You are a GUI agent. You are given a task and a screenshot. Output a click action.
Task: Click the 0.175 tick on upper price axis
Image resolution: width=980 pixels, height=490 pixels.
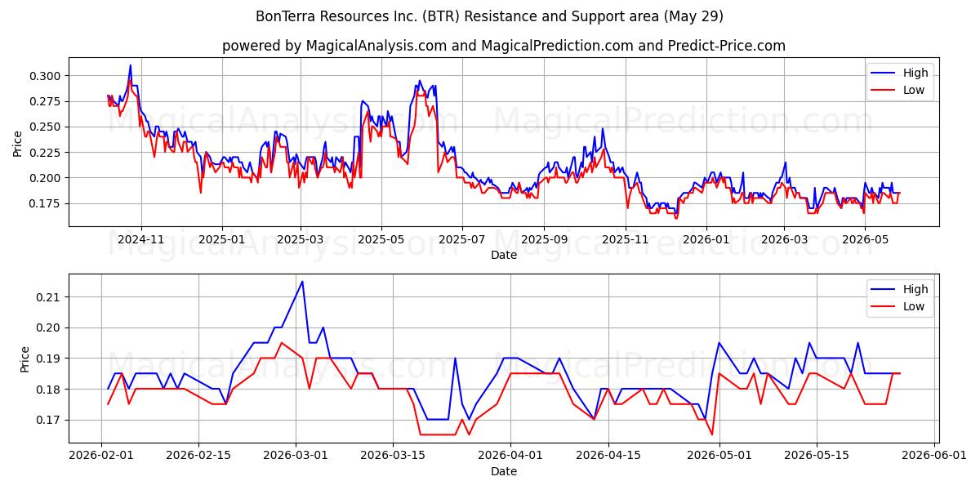point(46,203)
